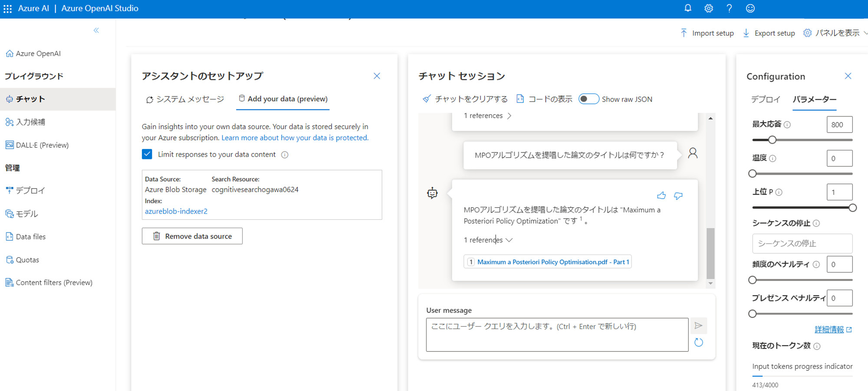Open デプロイ management page
The image size is (868, 391).
[26, 190]
